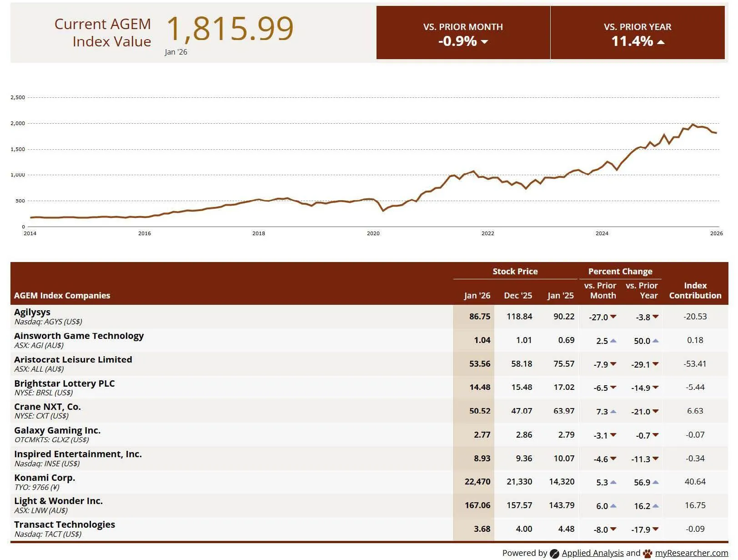This screenshot has height=560, width=738.
Task: Select the Stock Price column header
Action: coord(515,271)
